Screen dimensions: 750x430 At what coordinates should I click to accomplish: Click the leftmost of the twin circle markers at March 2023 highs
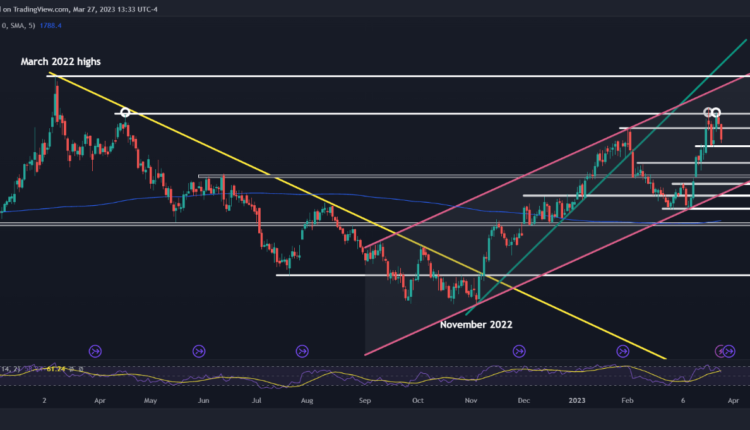tap(708, 112)
